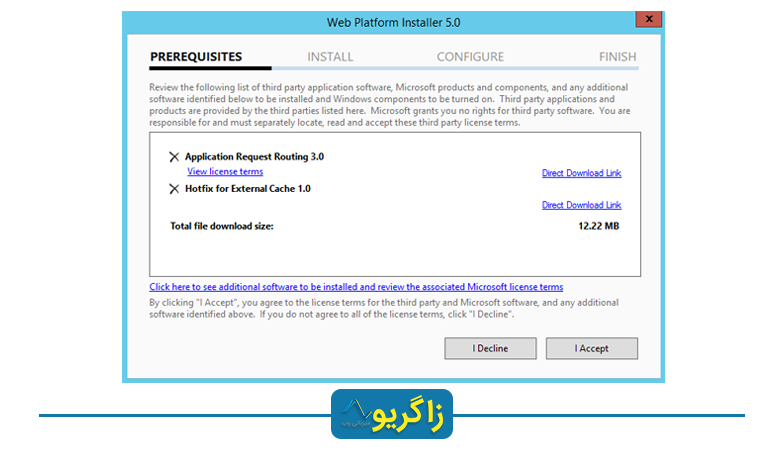Open the View license terms link

tap(225, 172)
